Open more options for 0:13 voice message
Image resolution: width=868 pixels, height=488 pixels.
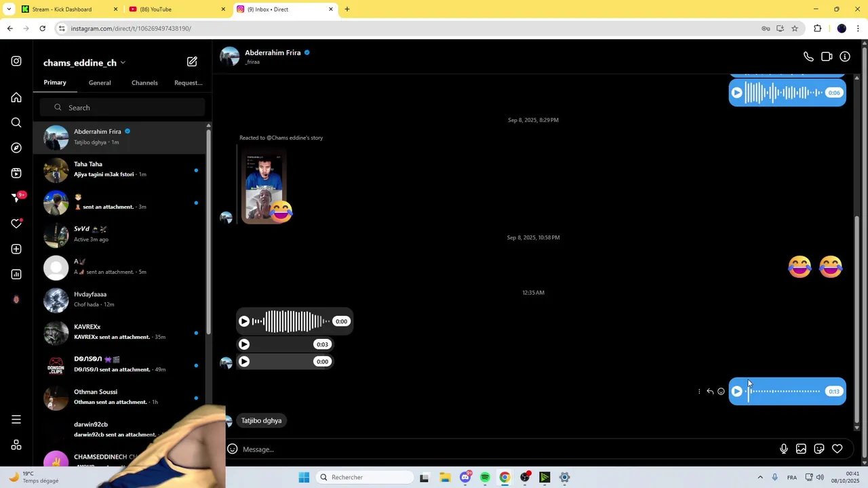coord(699,391)
